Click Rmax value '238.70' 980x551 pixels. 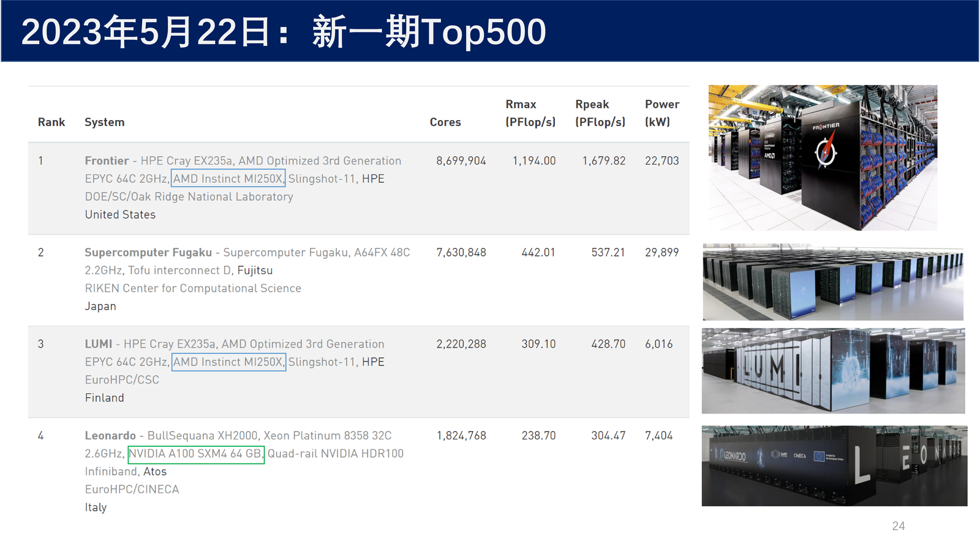[x=538, y=436]
